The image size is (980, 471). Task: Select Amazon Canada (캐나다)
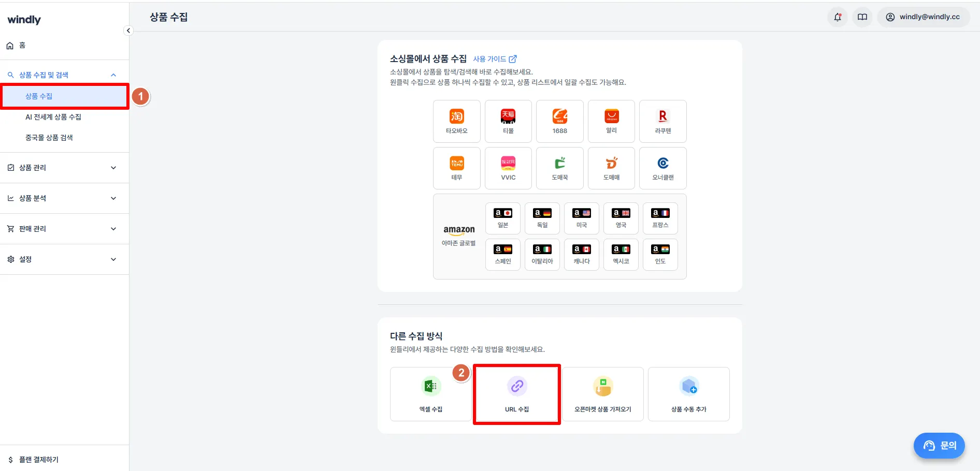point(582,255)
